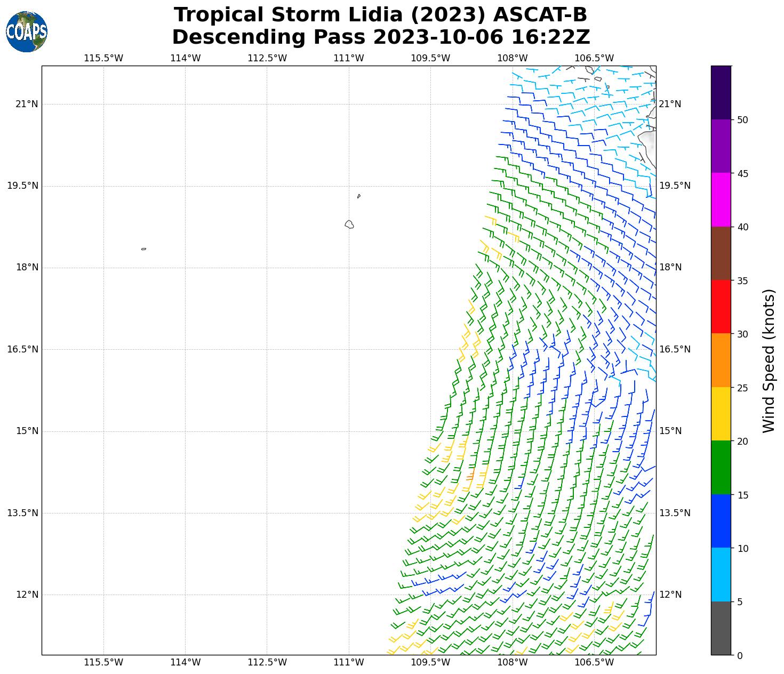
Task: Select the magenta 40–45 knot colorbar segment
Action: (x=721, y=199)
